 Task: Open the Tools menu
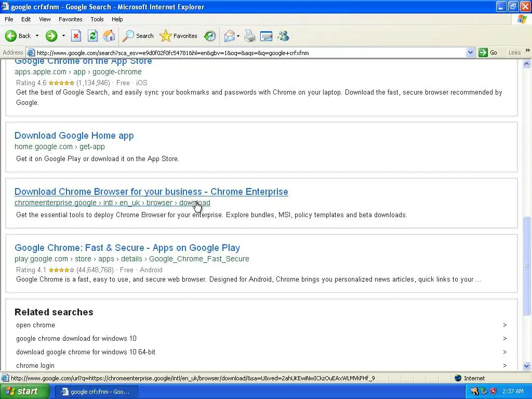97,19
